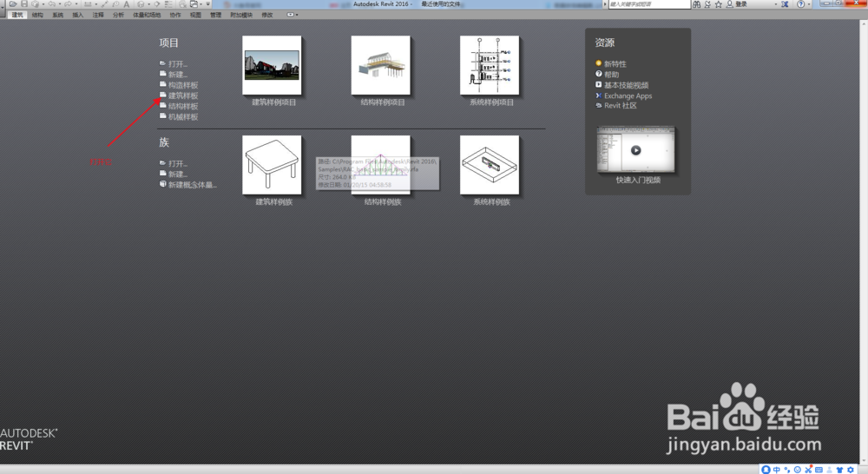
Task: Click the 登录 sign-in button
Action: pos(736,3)
